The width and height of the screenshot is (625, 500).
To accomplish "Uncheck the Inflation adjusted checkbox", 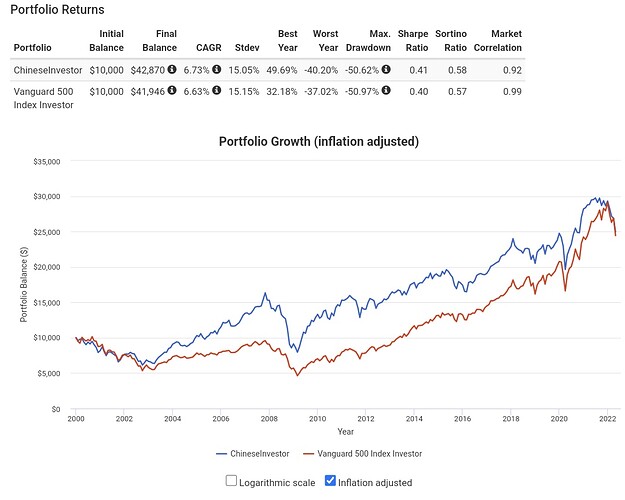I will [330, 480].
